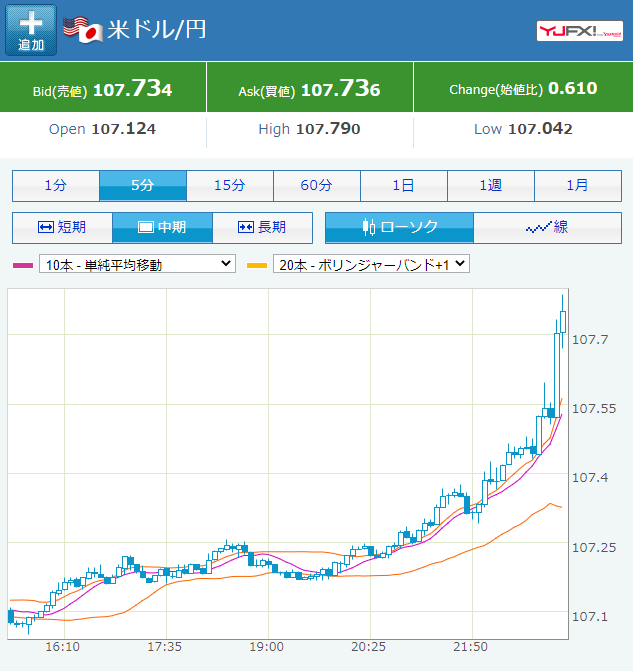The image size is (633, 671).
Task: Choose the 1日 daily interval
Action: [x=404, y=186]
